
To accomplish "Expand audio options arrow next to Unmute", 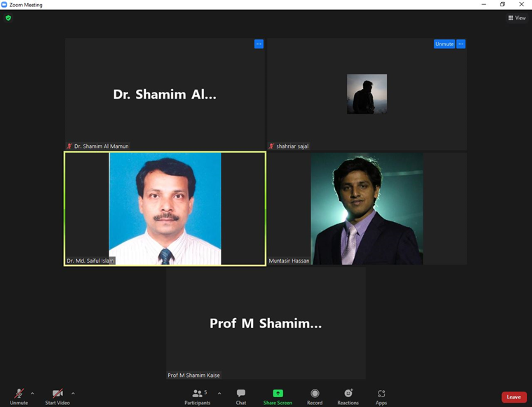I will [x=32, y=394].
